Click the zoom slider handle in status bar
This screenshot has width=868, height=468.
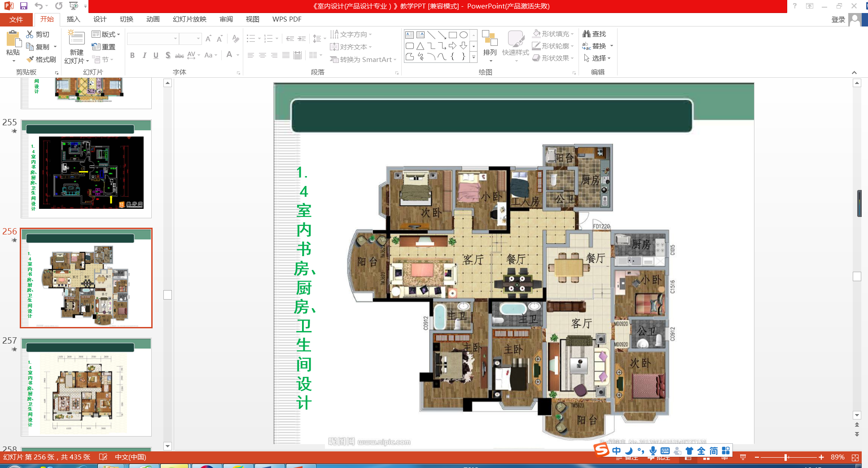point(786,457)
